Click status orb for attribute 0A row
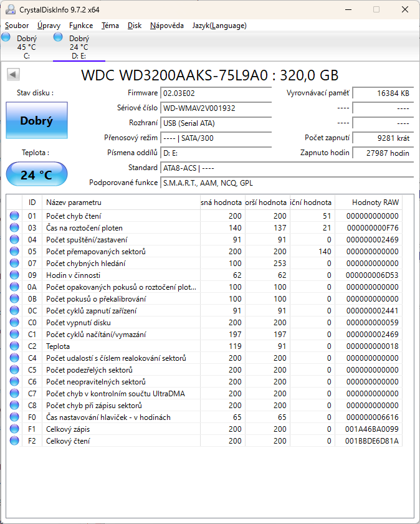 tap(14, 287)
